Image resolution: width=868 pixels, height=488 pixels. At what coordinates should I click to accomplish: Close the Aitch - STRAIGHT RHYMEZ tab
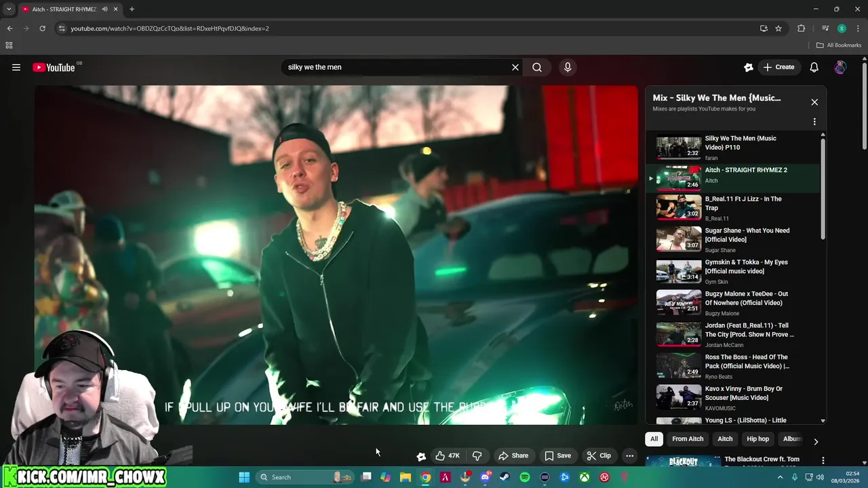pos(115,9)
